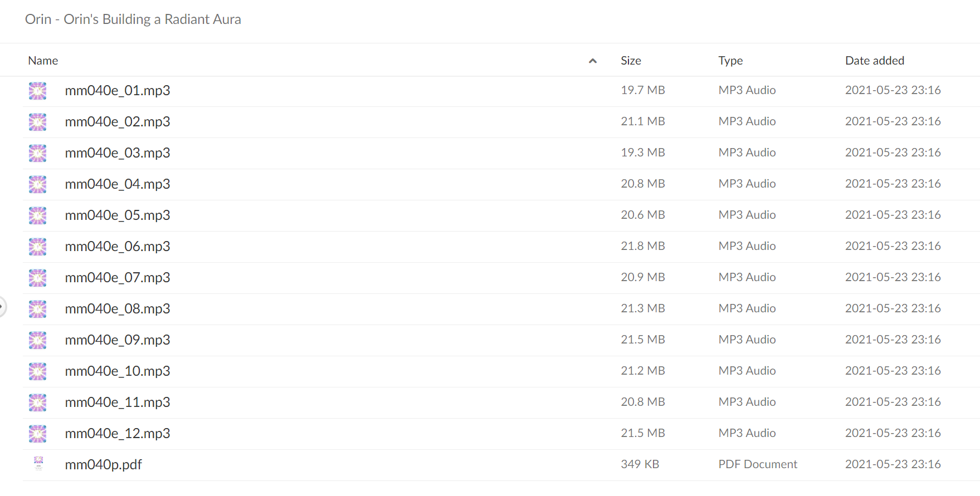Sort files by the Name column header
Screen dimensions: 980x496
(x=43, y=61)
